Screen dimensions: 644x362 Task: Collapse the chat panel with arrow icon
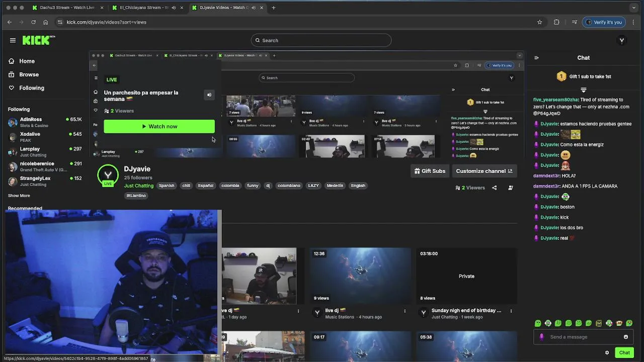[x=536, y=58]
